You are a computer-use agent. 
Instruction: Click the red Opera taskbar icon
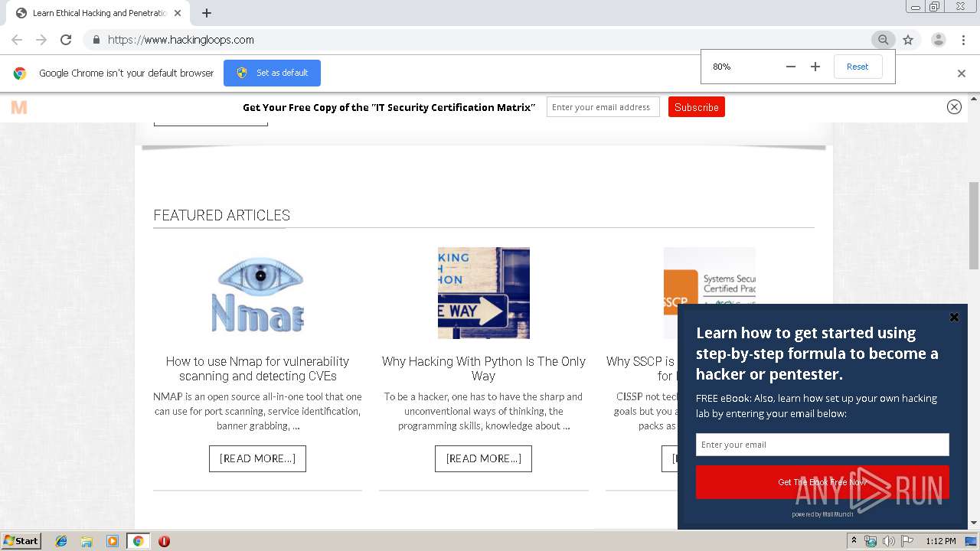click(x=164, y=541)
